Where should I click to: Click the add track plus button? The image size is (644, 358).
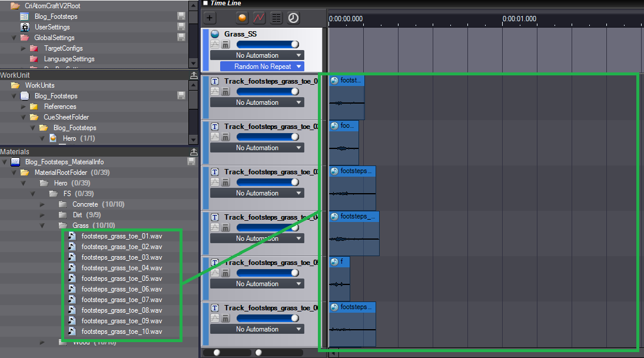[x=210, y=18]
